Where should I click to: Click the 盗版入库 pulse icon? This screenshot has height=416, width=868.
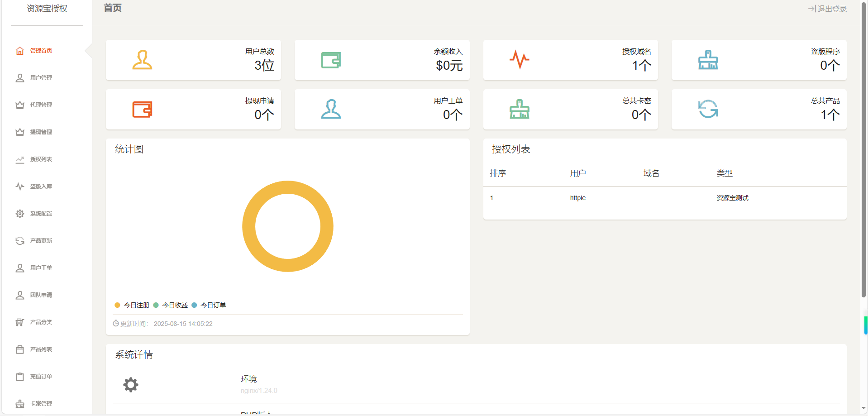point(20,186)
